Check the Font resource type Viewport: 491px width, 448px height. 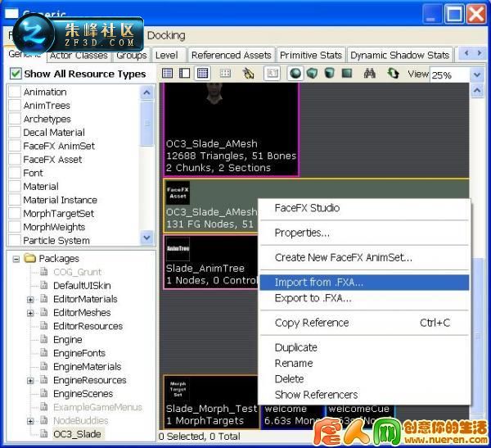(x=15, y=173)
